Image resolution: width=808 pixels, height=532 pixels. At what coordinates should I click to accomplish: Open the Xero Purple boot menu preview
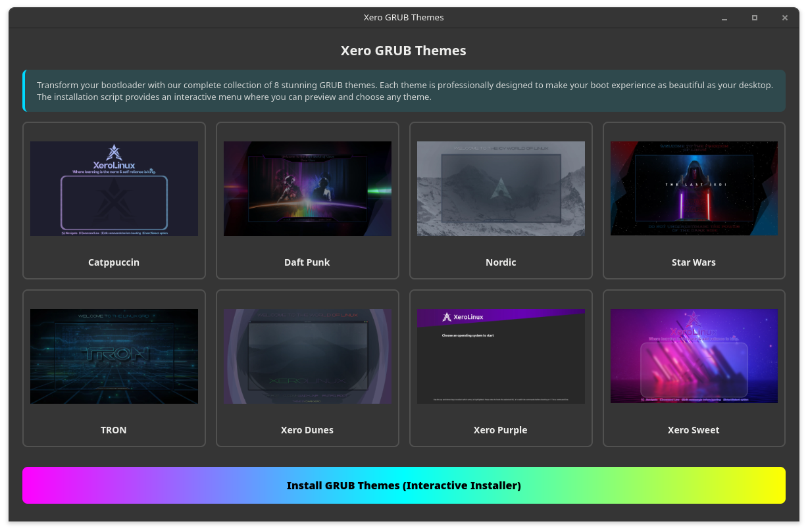(x=501, y=356)
